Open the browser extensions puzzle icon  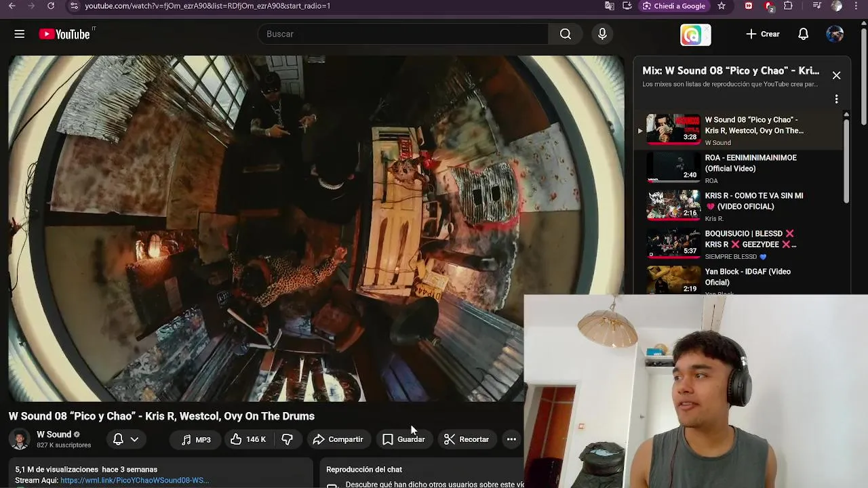(x=788, y=6)
